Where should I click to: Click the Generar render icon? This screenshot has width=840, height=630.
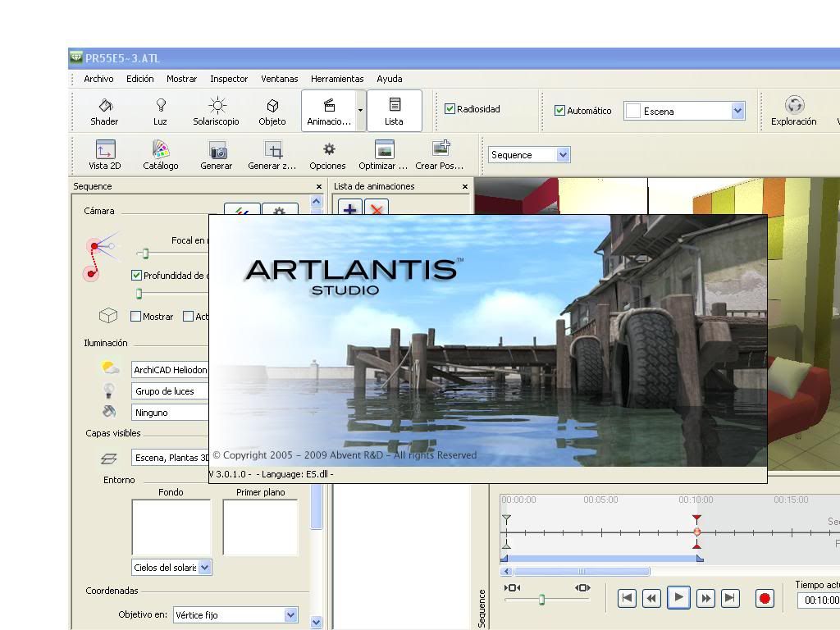(217, 155)
